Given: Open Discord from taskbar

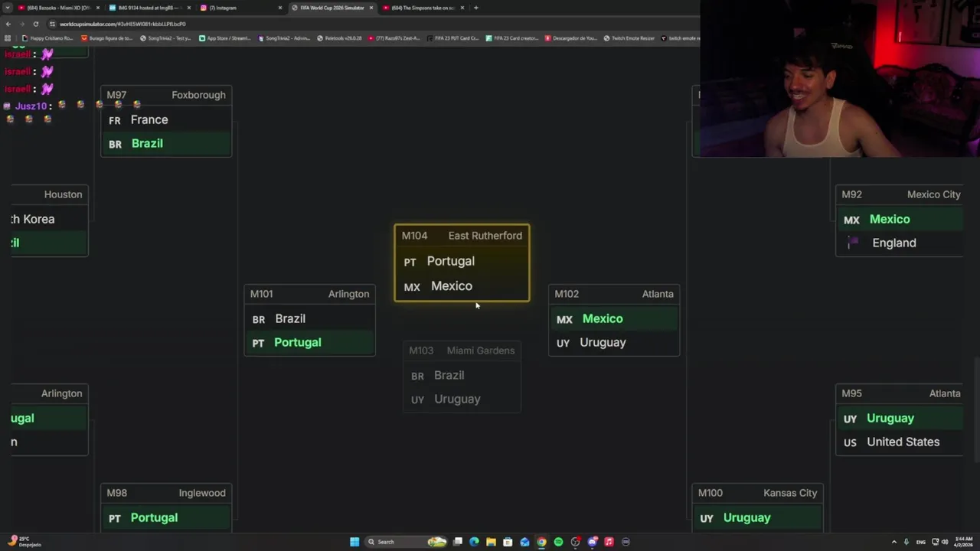Looking at the screenshot, I should click(592, 542).
